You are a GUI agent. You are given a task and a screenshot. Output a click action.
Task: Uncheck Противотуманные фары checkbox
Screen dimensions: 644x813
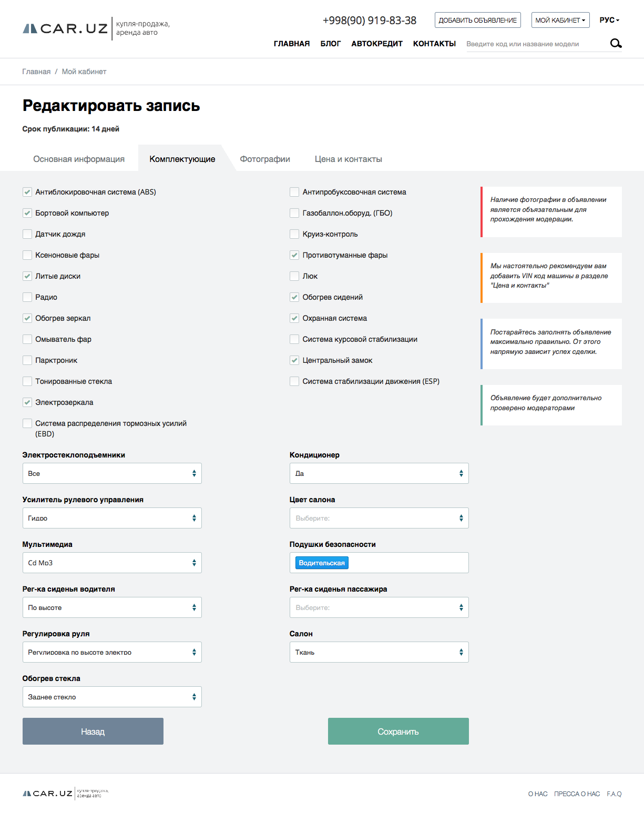[294, 255]
